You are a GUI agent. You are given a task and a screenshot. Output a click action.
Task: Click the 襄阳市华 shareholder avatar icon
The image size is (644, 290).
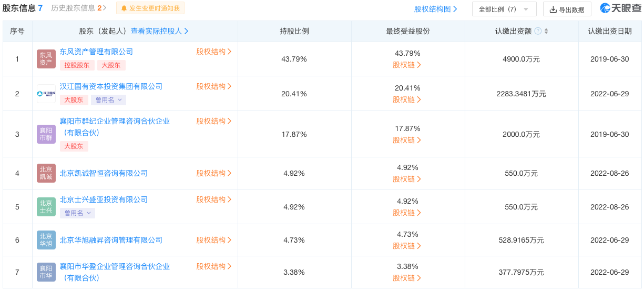[x=46, y=272]
